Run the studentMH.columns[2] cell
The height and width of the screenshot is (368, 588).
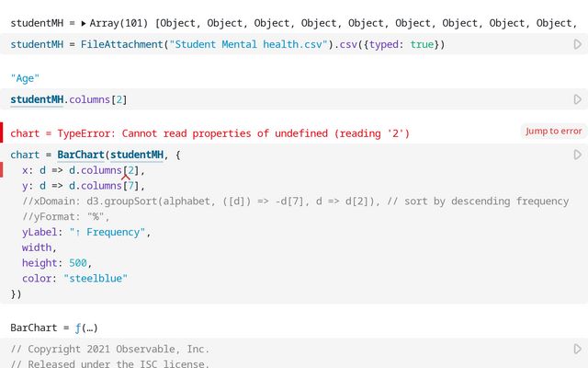tap(577, 99)
